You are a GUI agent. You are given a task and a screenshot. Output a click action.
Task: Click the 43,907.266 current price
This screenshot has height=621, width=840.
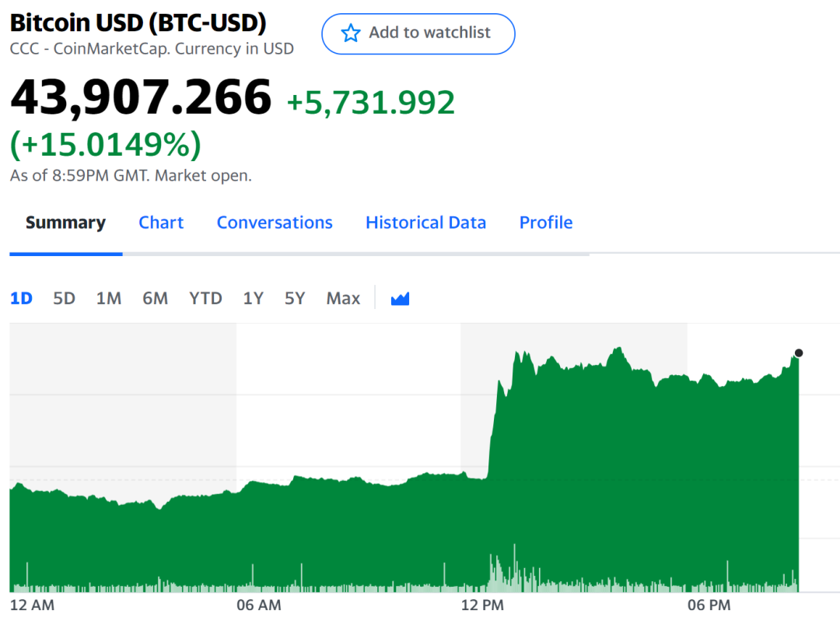pos(141,97)
